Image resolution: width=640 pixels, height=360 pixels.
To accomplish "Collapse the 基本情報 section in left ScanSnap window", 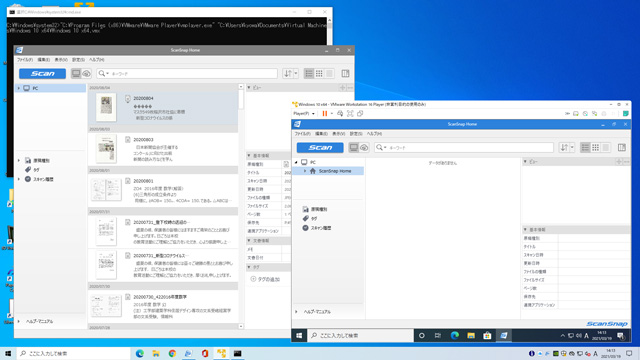I will (249, 156).
